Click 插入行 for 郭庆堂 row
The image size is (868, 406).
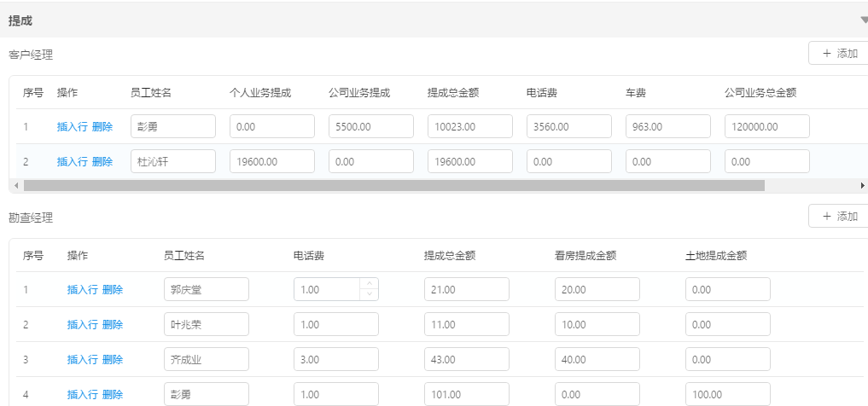(x=83, y=289)
